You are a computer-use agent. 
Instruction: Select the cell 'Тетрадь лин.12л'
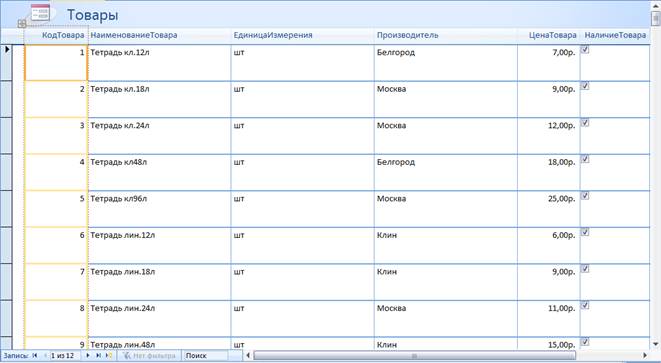click(x=159, y=245)
